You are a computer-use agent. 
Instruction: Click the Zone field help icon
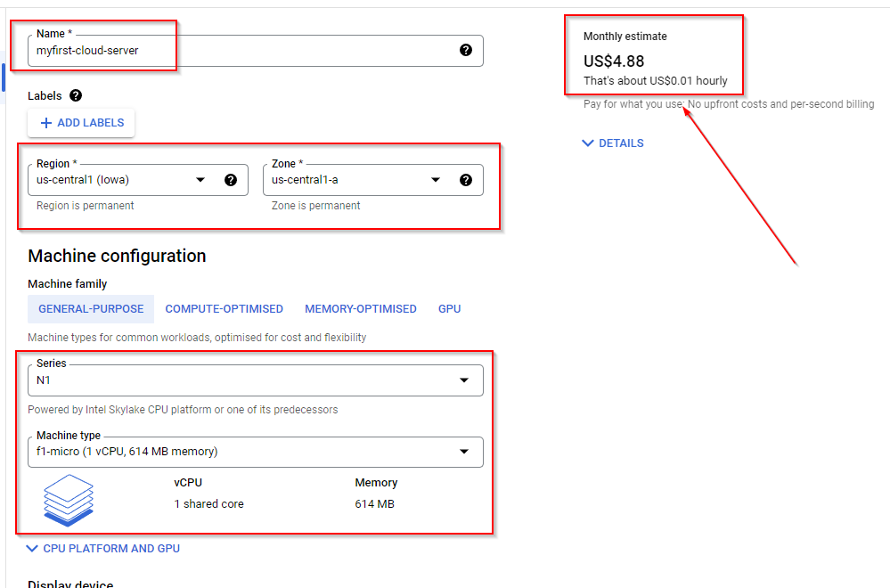[x=465, y=180]
